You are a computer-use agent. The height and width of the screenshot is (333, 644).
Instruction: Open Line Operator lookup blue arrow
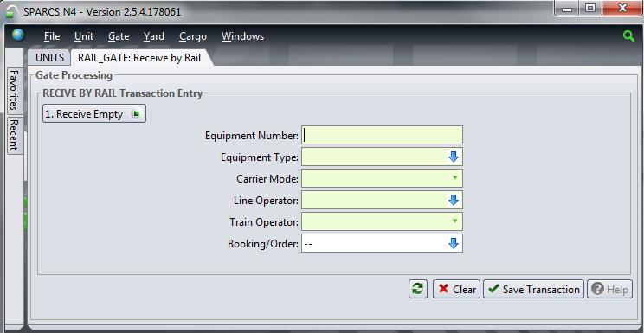point(453,201)
